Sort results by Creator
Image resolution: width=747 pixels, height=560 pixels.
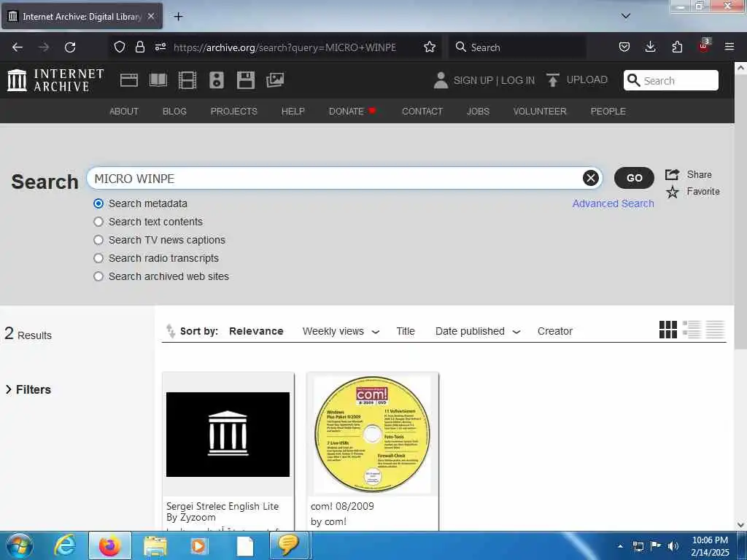(554, 331)
